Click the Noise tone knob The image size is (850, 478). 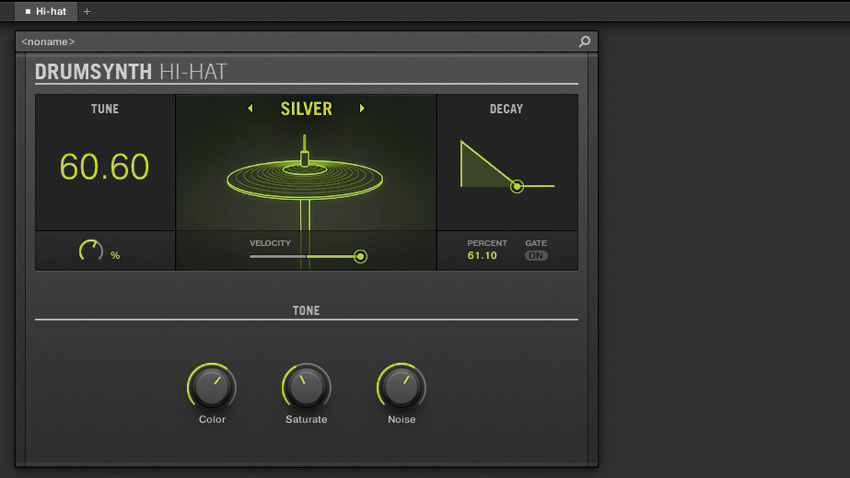[x=401, y=387]
